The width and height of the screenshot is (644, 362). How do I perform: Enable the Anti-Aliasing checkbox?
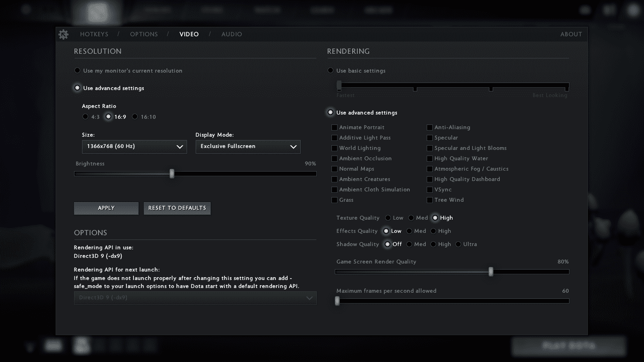point(429,128)
